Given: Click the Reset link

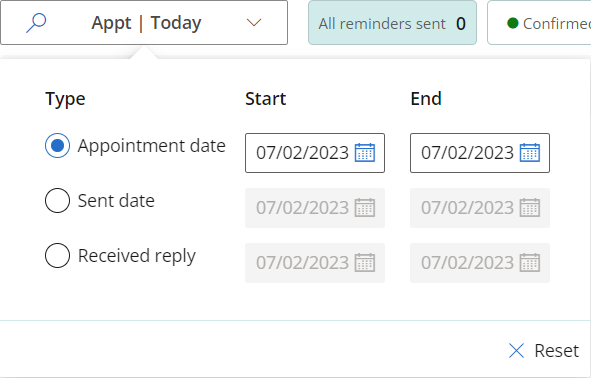Looking at the screenshot, I should (556, 351).
